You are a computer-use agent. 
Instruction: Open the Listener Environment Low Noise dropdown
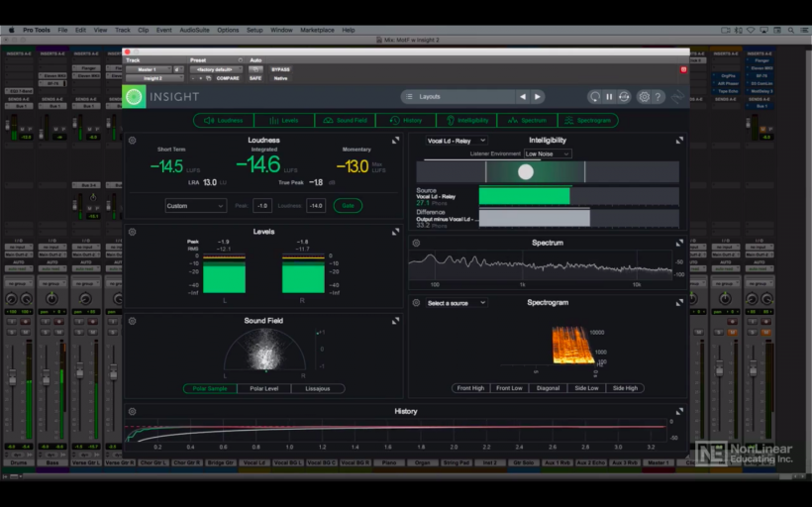pos(547,153)
